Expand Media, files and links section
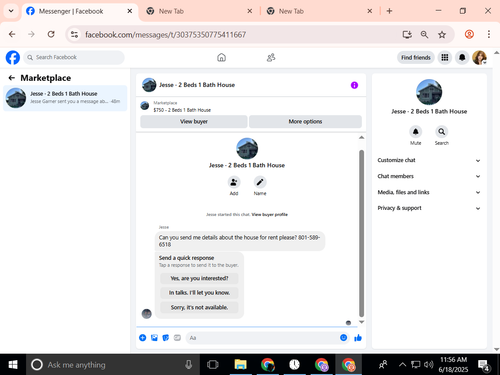Image resolution: width=500 pixels, height=375 pixels. pos(429,192)
